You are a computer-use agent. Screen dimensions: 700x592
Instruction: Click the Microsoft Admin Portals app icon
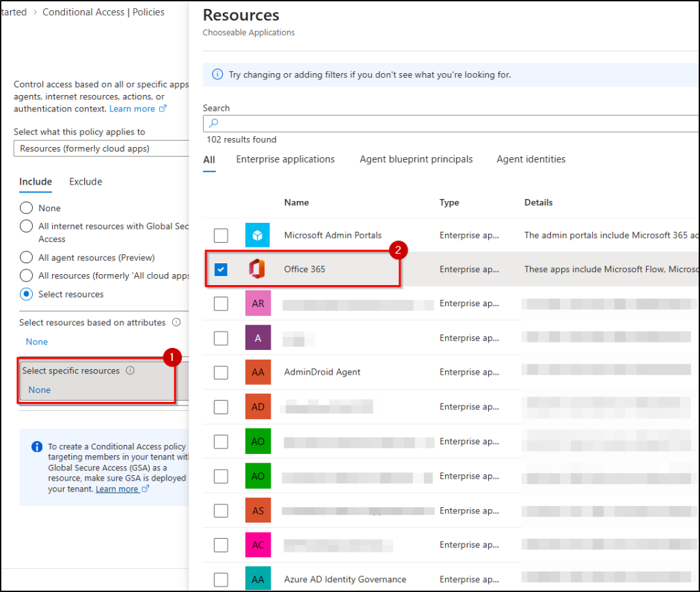258,235
